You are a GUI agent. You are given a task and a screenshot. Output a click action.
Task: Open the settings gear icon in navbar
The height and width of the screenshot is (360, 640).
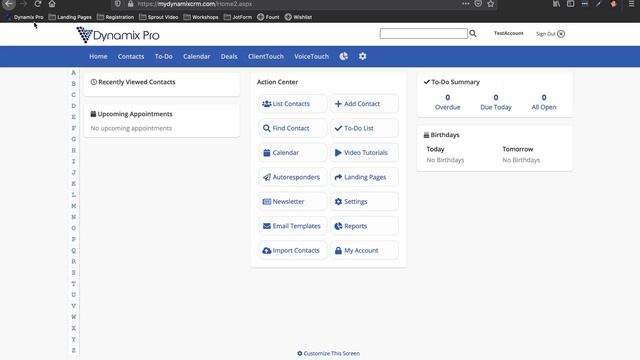click(x=362, y=56)
